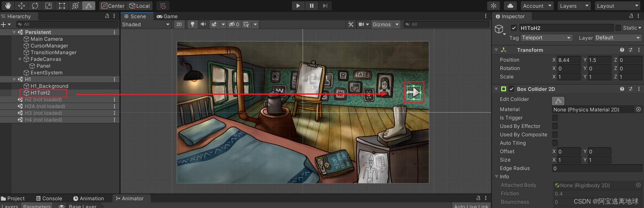Select the Rotate tool

(35, 6)
